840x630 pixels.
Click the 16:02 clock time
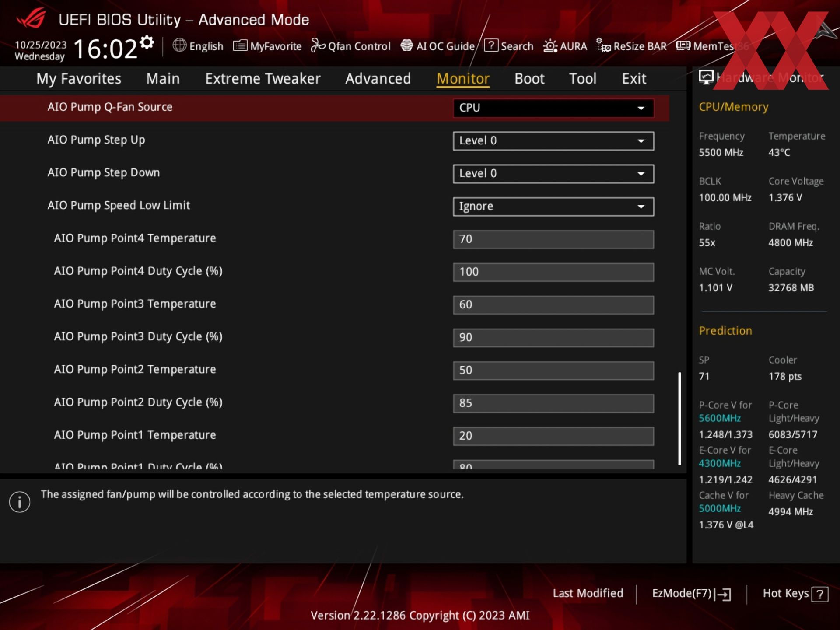105,49
